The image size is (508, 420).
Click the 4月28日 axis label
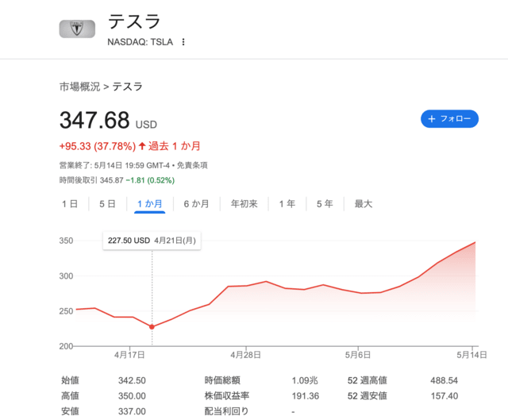point(245,355)
